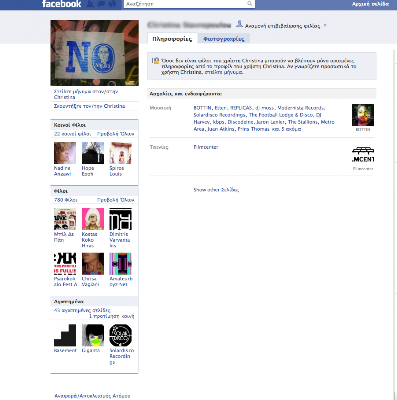Click the search magnifier icon
This screenshot has height=400, width=397.
point(249,4)
